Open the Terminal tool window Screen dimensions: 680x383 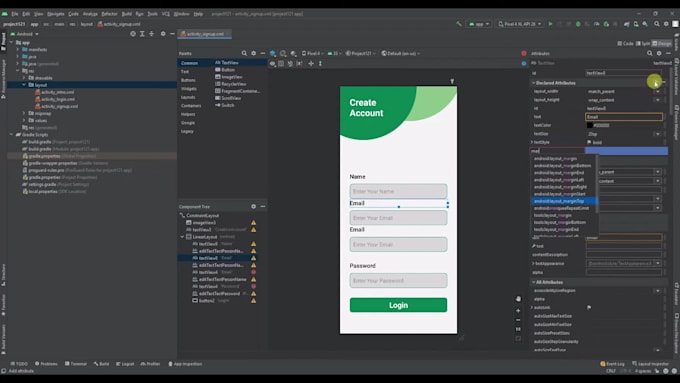click(x=76, y=364)
